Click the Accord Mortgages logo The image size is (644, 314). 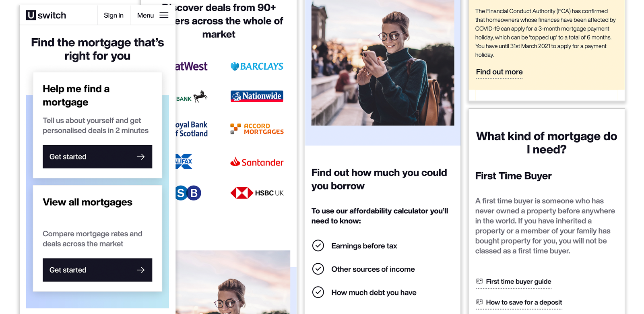point(257,129)
